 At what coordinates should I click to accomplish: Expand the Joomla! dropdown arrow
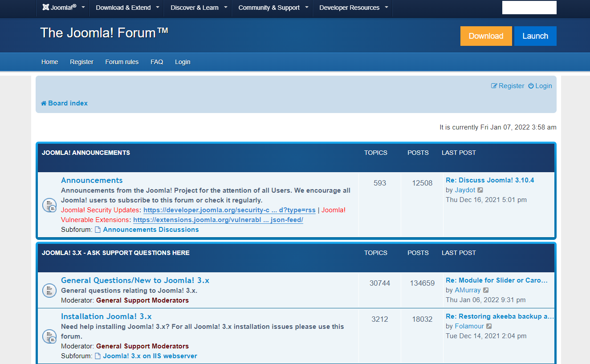coord(83,7)
